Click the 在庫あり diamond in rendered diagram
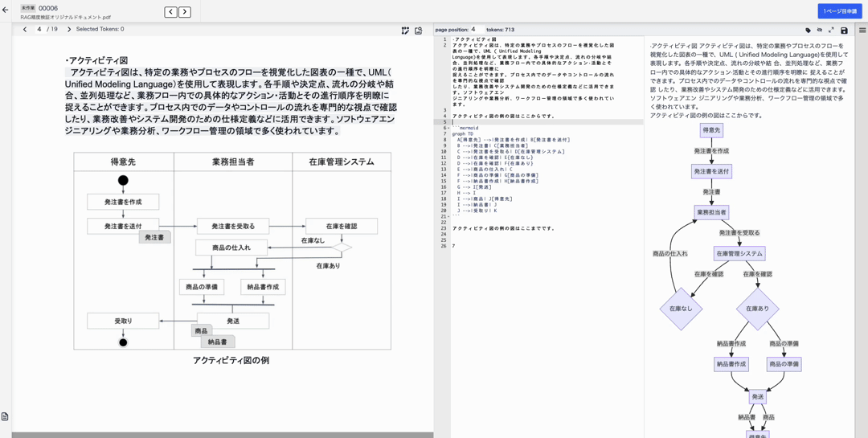The width and height of the screenshot is (868, 438). (x=757, y=309)
